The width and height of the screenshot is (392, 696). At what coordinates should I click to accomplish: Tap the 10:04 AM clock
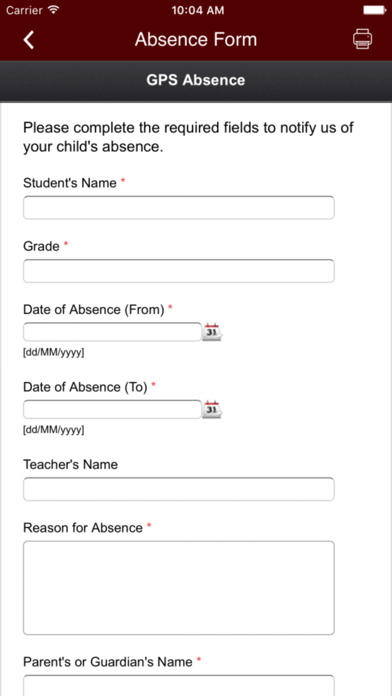point(198,10)
